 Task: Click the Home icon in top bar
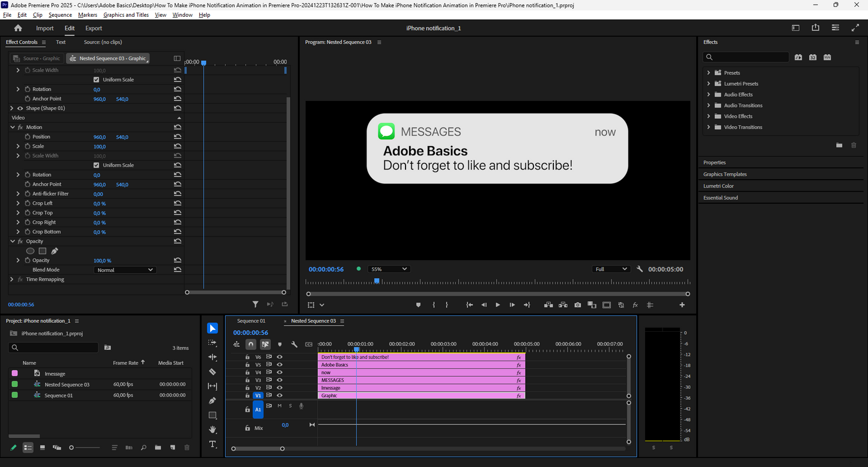(x=18, y=28)
